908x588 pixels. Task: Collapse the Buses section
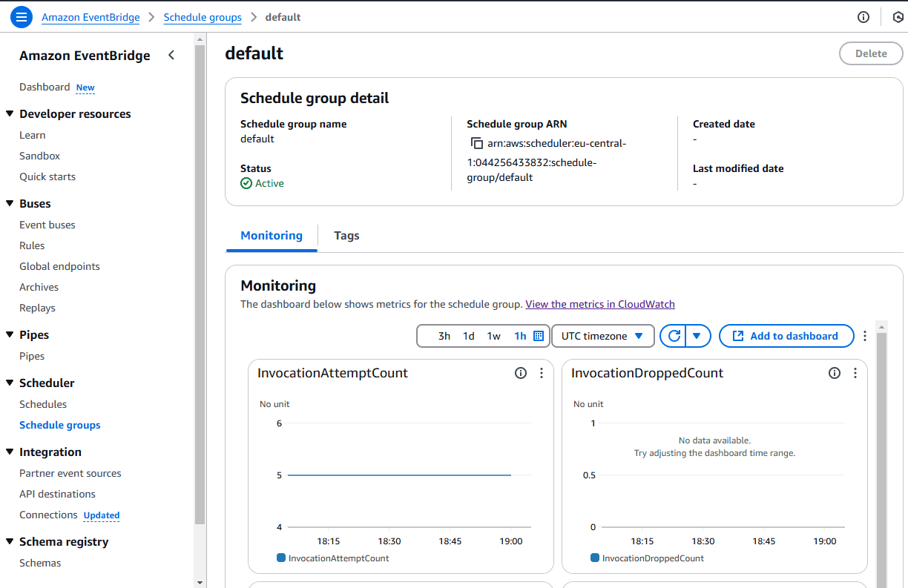click(10, 203)
